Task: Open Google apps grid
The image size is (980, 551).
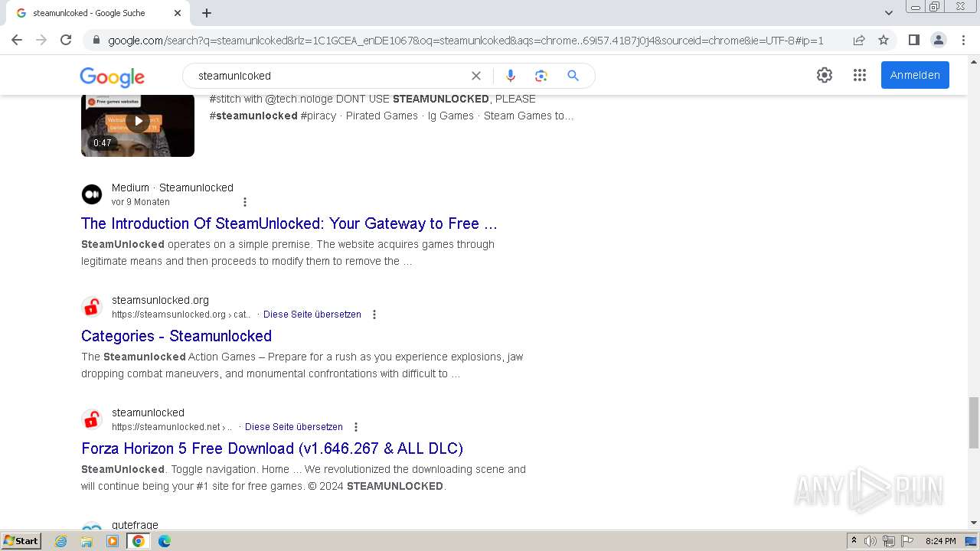Action: click(860, 75)
